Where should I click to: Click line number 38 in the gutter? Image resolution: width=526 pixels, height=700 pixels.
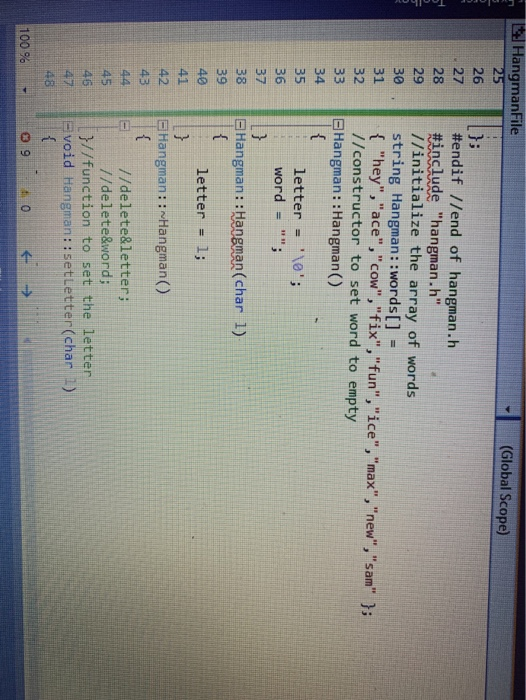pyautogui.click(x=242, y=77)
